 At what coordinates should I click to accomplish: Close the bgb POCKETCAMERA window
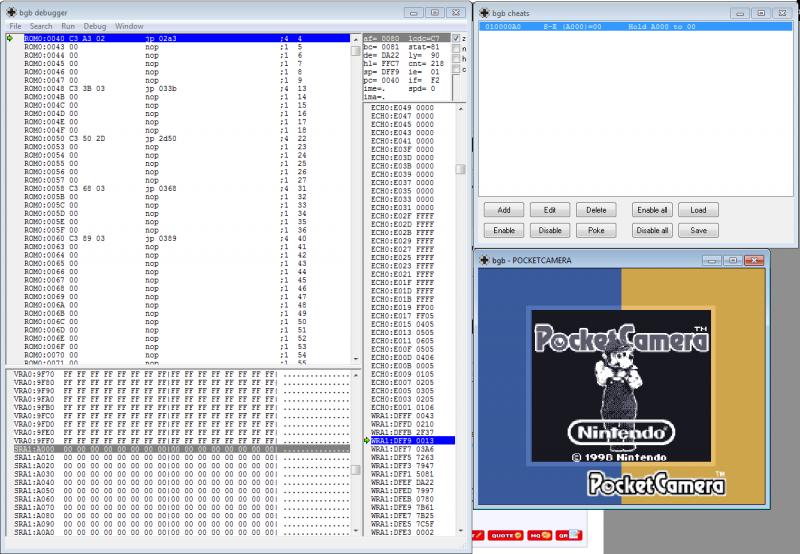click(754, 260)
